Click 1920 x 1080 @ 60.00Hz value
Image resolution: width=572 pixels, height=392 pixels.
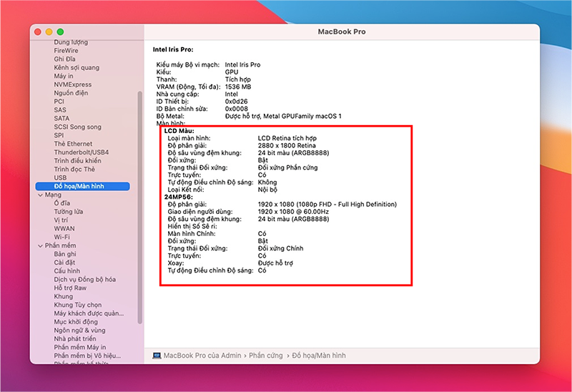[293, 212]
